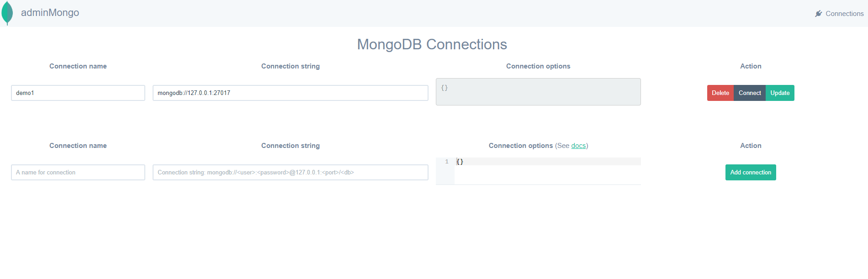Click the Action header above Add connection

[x=751, y=146]
